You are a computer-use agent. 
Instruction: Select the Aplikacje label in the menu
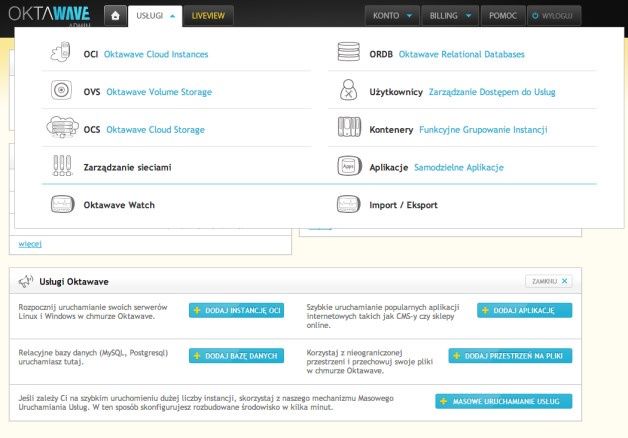click(x=388, y=167)
